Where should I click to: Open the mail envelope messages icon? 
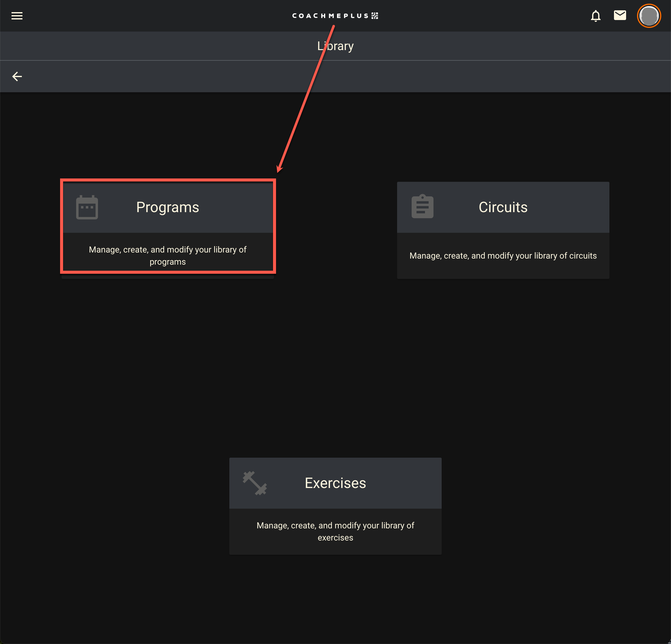(x=620, y=15)
